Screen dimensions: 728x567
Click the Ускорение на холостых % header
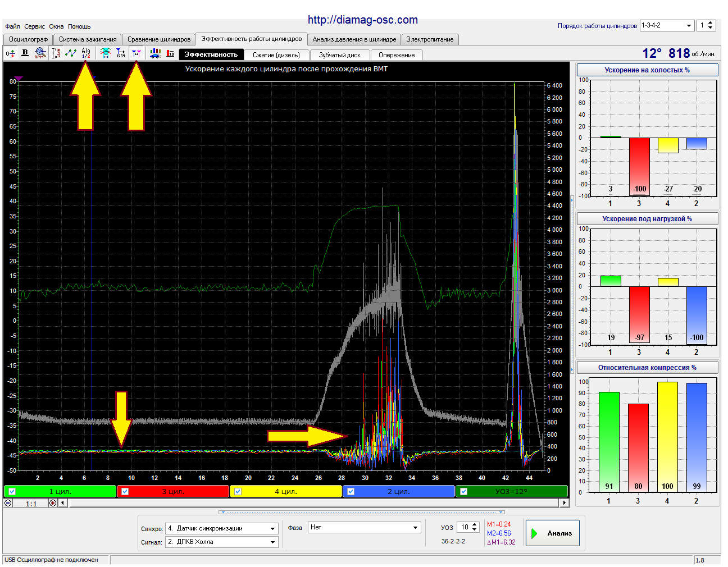click(x=647, y=70)
